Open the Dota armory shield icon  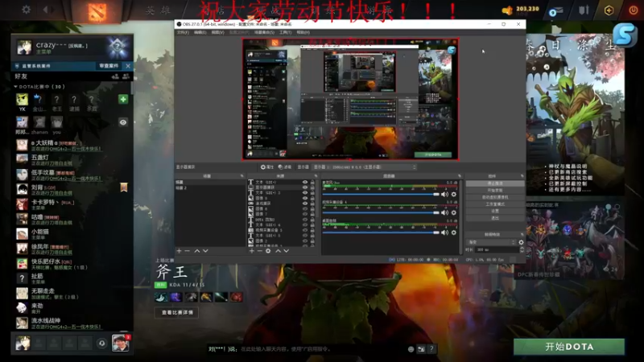coord(584,10)
